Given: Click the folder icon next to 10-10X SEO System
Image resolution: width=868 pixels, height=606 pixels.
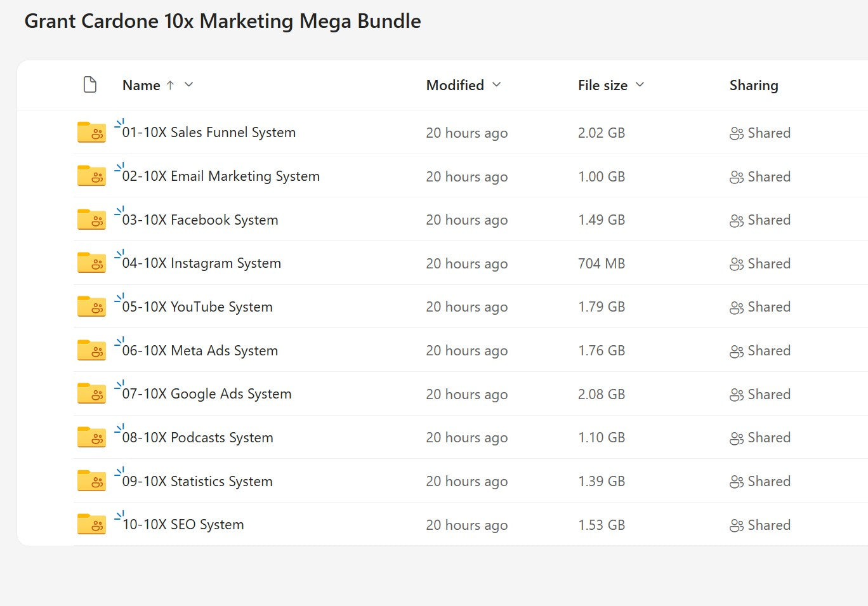Looking at the screenshot, I should pos(91,524).
